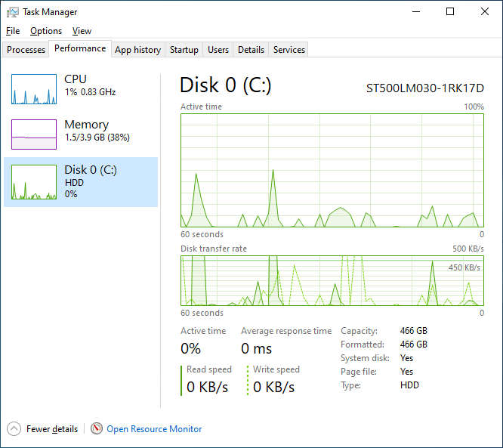Image resolution: width=503 pixels, height=448 pixels.
Task: Click the Task Manager app icon in title bar
Action: [13, 12]
